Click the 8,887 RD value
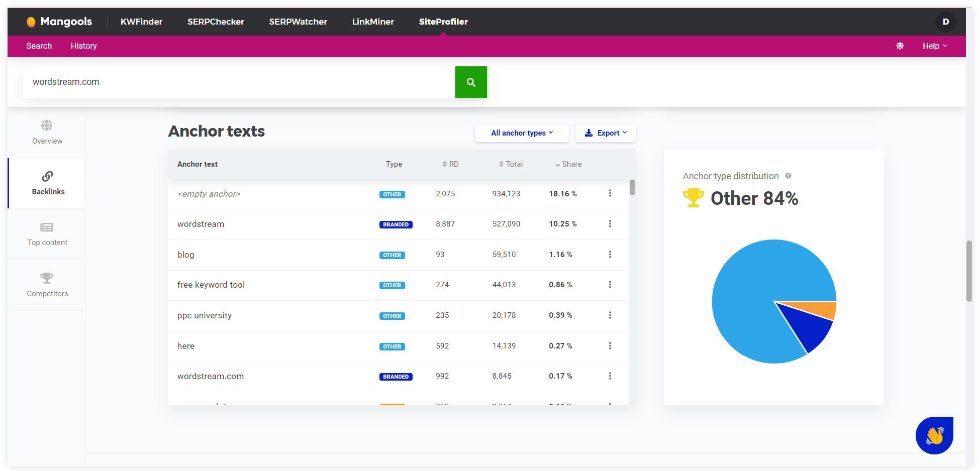The image size is (980, 474). pyautogui.click(x=445, y=224)
